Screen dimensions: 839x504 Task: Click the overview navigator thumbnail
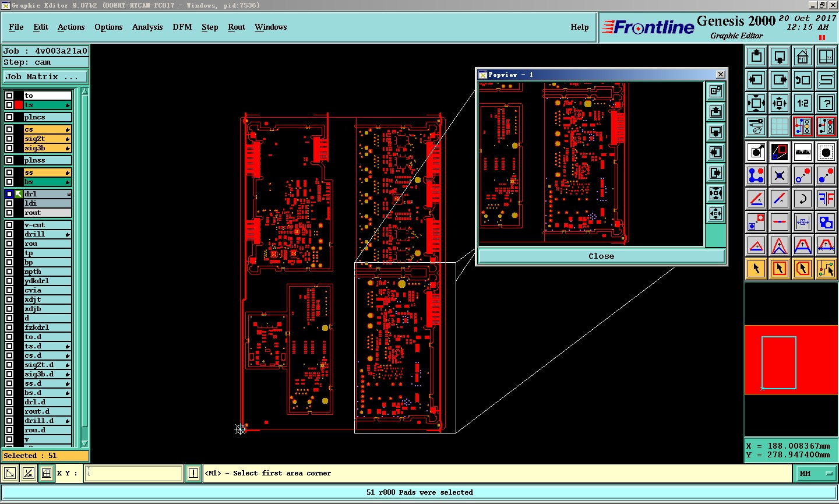pos(791,360)
